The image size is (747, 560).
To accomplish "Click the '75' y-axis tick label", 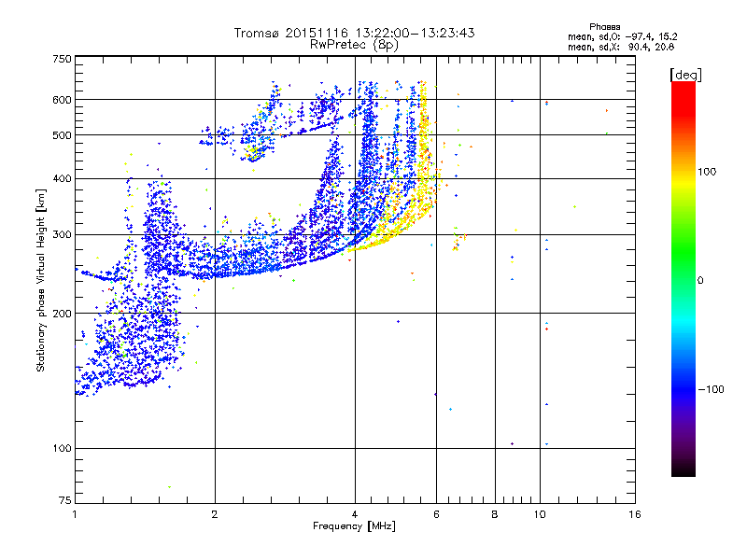I will [65, 500].
